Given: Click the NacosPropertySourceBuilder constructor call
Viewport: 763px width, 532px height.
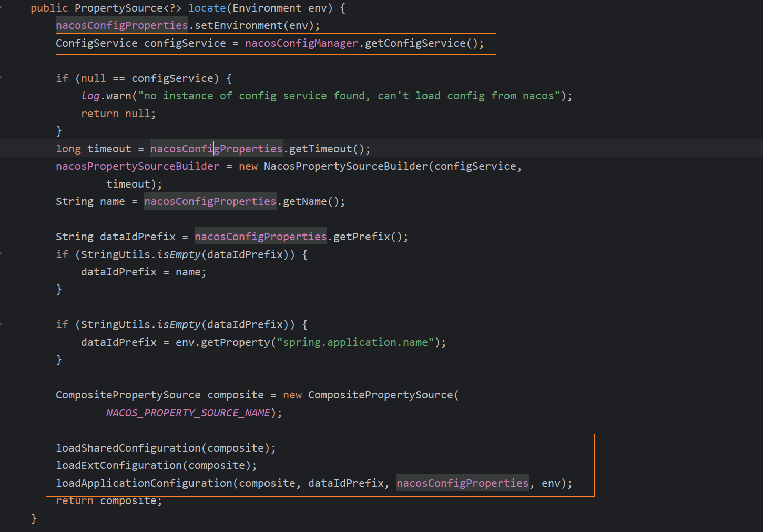Looking at the screenshot, I should pos(380,166).
